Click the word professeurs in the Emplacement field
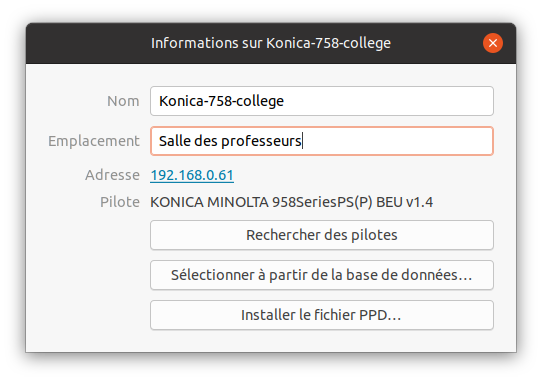Viewport: 542px width, 381px height. 261,141
